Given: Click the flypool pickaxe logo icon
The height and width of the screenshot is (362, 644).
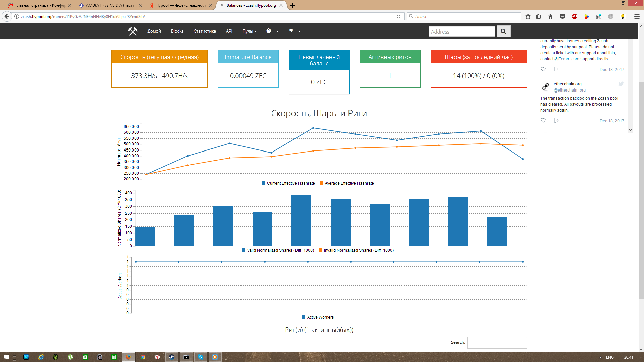Looking at the screenshot, I should 132,31.
